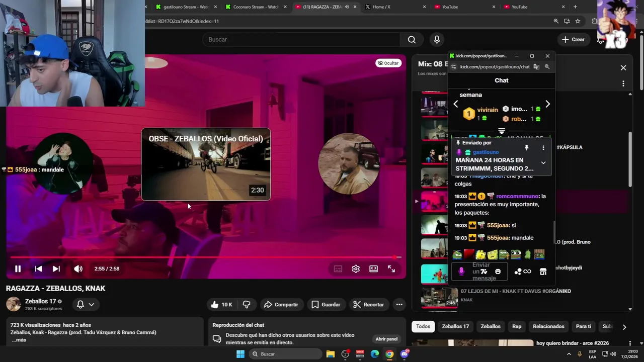Switch to theater mode
Image resolution: width=644 pixels, height=362 pixels.
click(x=373, y=269)
